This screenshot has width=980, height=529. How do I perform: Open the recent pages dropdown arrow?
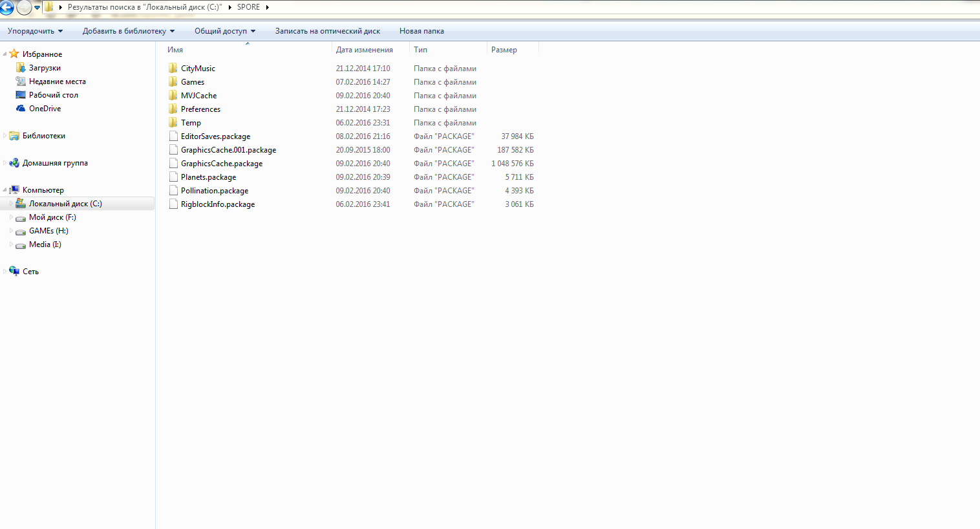tap(37, 8)
